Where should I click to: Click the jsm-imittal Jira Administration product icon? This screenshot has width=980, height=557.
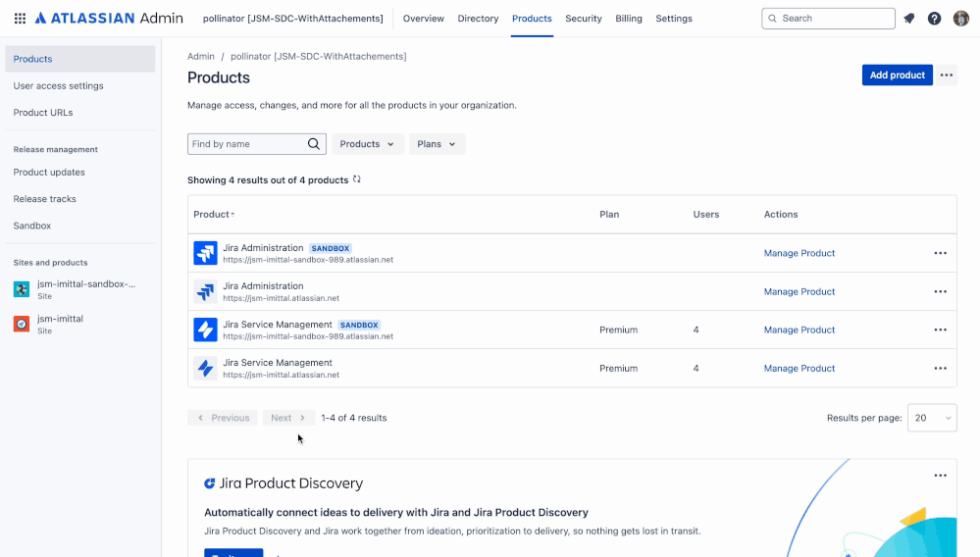tap(205, 291)
